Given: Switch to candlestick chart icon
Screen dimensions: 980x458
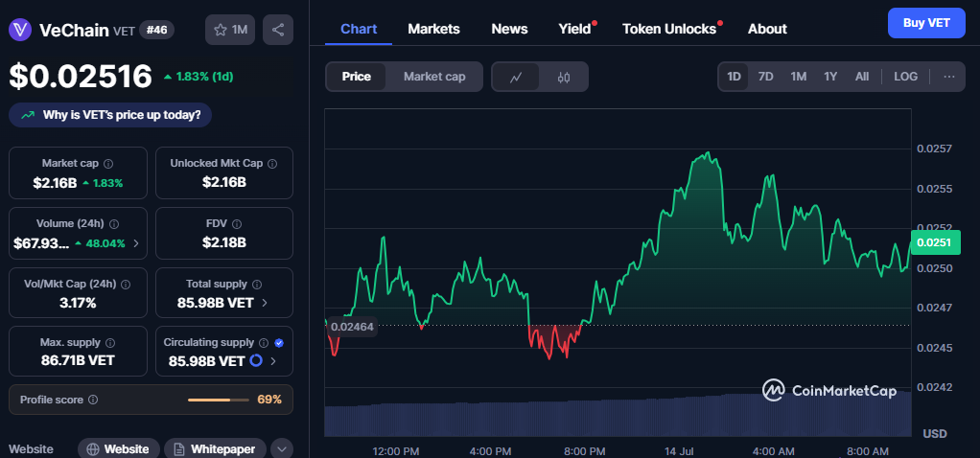Looking at the screenshot, I should 563,77.
